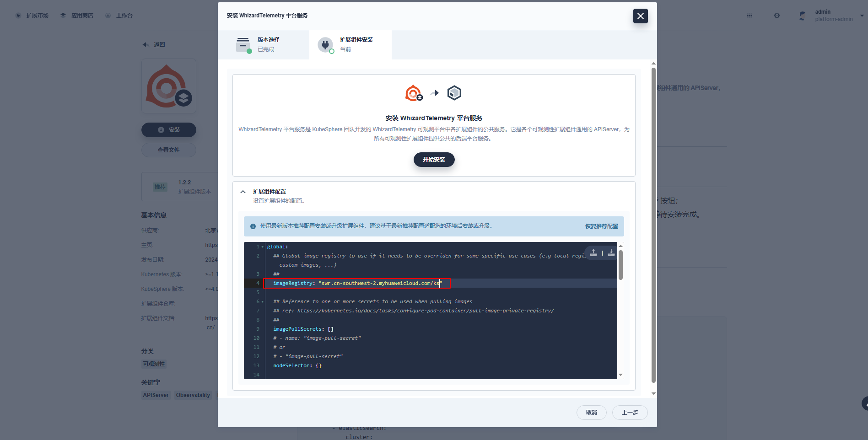Click the info icon in blue notice banner
This screenshot has width=868, height=440.
pos(253,226)
